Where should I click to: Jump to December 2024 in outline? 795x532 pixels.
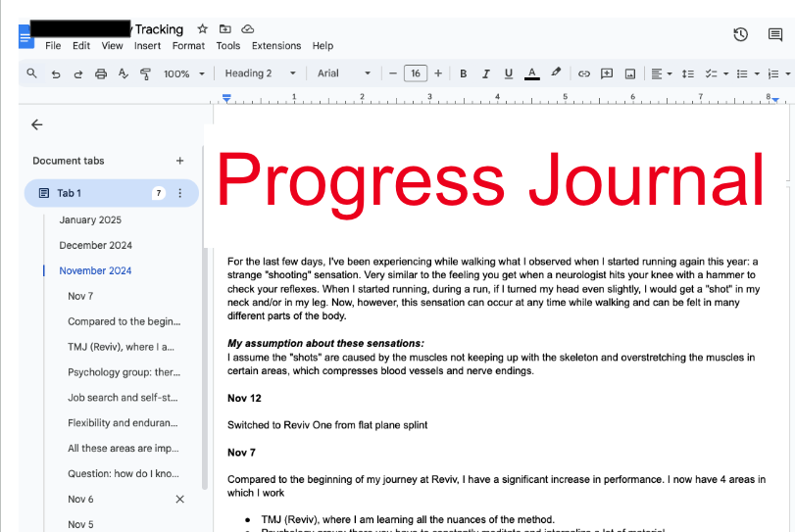point(95,245)
